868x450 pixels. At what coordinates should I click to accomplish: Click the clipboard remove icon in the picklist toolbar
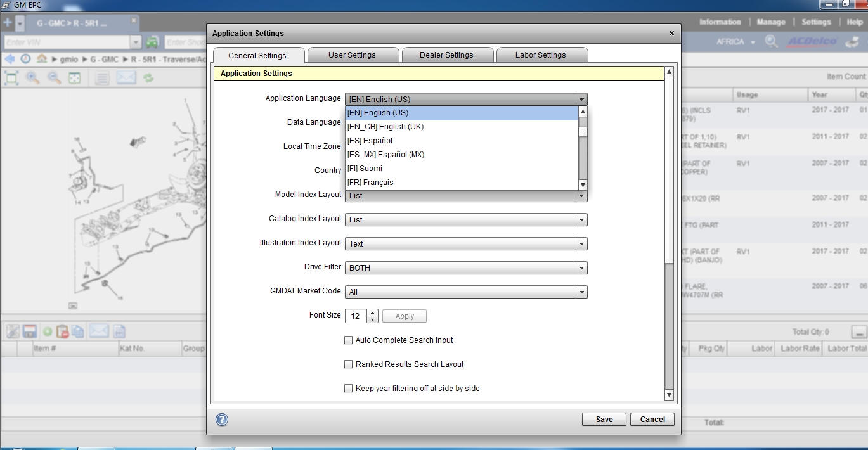(x=62, y=331)
